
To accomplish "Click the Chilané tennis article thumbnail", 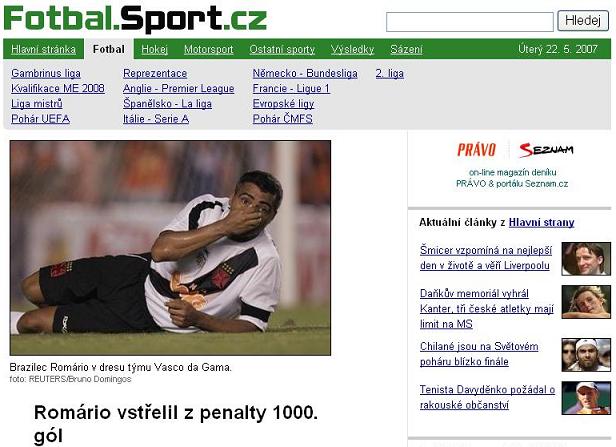I will tap(586, 355).
